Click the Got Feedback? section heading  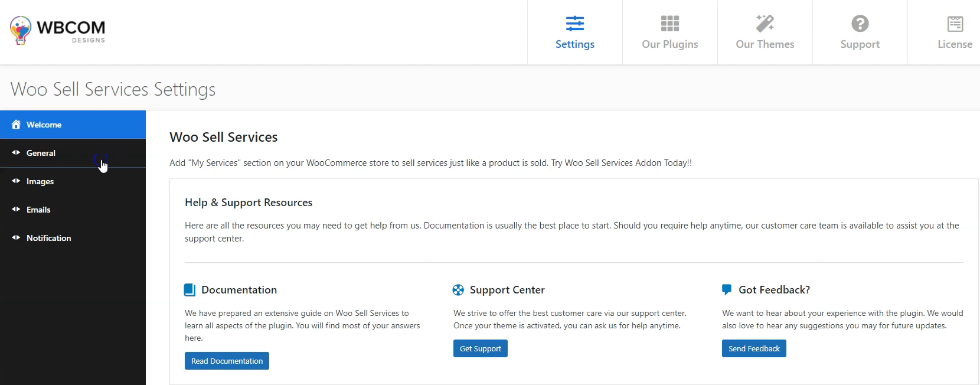click(x=774, y=290)
